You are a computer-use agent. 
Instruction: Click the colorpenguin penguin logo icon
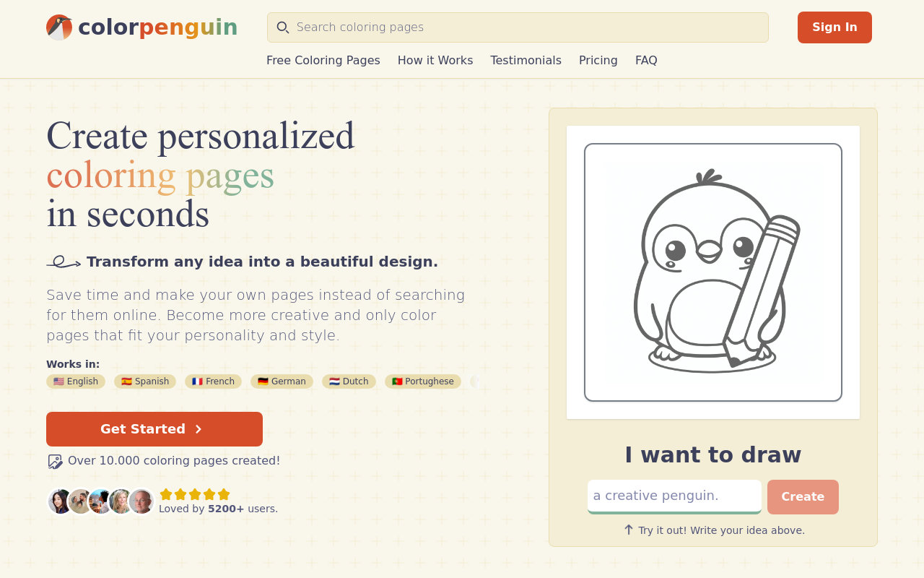[59, 27]
